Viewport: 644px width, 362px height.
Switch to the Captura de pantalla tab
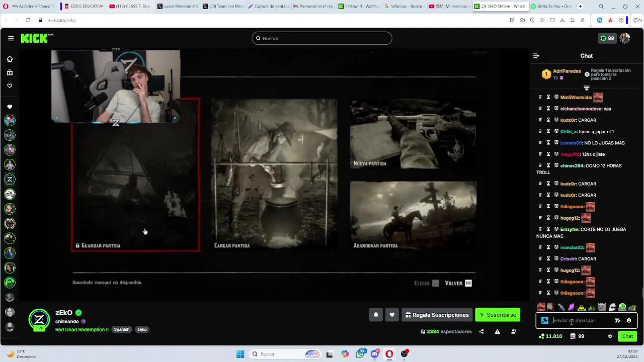(x=268, y=7)
